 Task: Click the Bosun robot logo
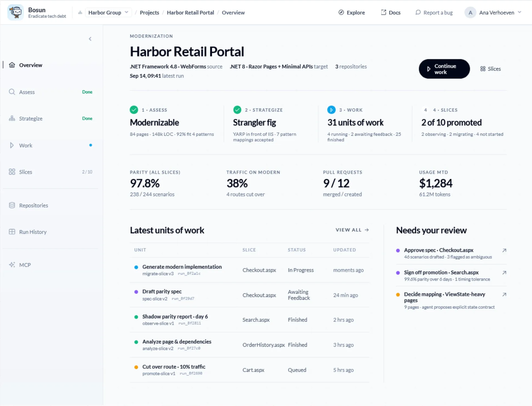point(16,12)
